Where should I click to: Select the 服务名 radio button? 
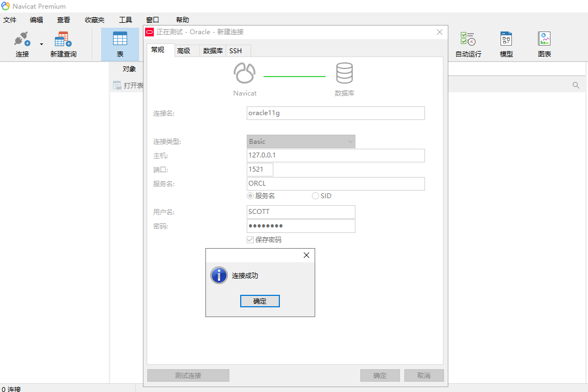(250, 195)
